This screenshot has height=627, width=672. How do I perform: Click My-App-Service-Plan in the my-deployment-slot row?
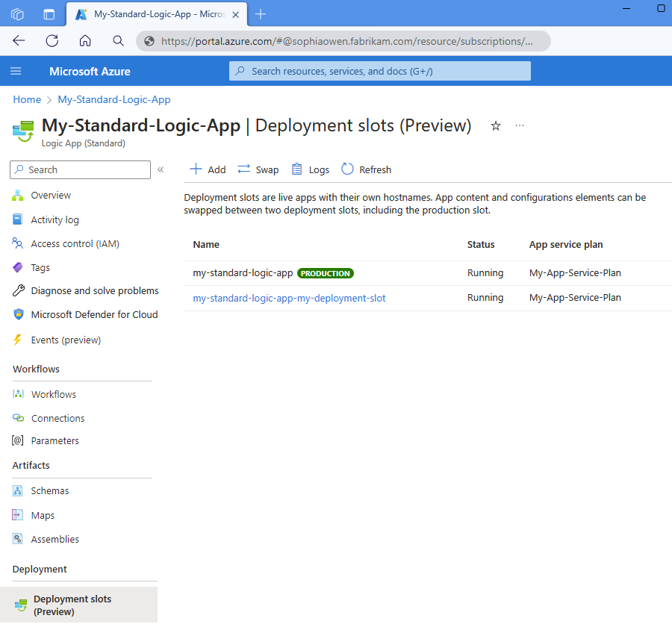click(575, 298)
